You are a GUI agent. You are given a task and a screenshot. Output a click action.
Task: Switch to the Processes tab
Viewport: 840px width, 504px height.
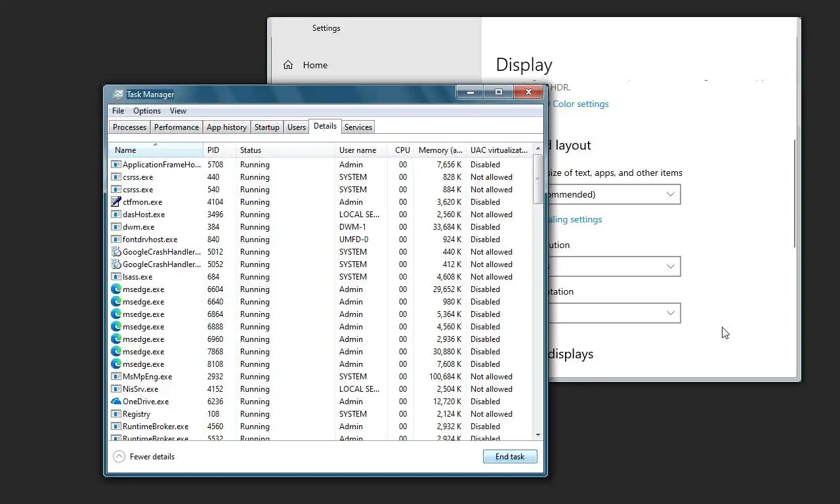[x=129, y=127]
